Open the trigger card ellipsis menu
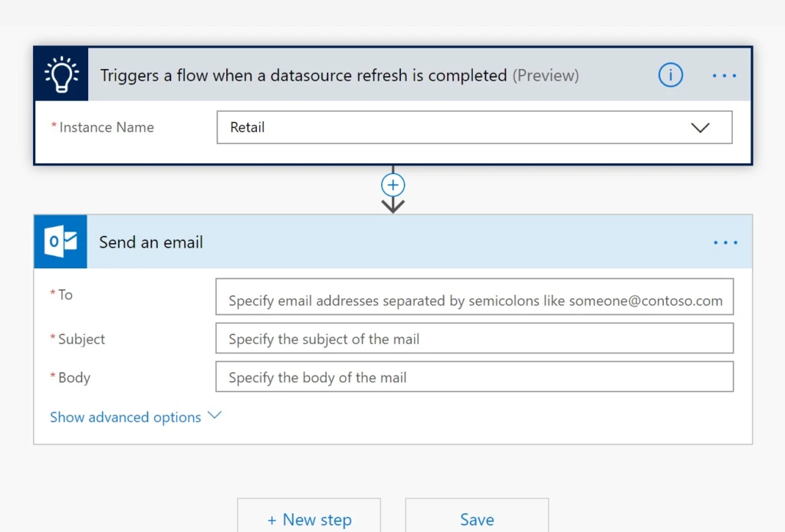This screenshot has height=532, width=785. pos(724,74)
